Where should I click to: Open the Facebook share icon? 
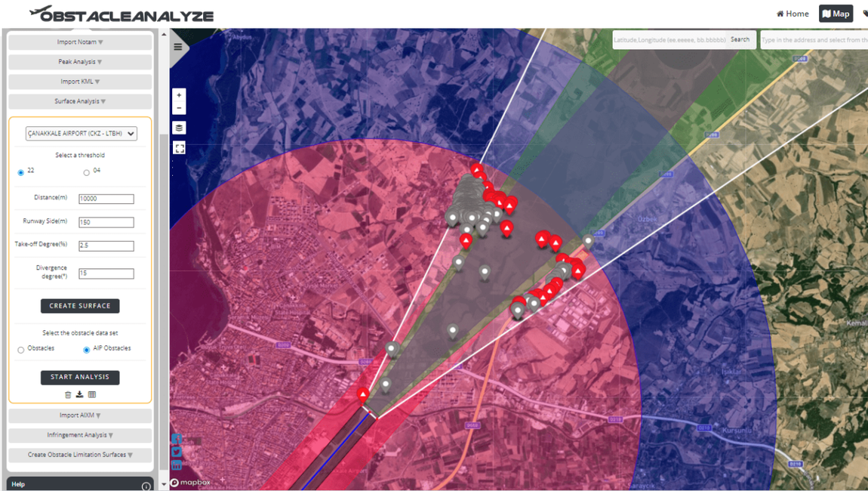[177, 439]
